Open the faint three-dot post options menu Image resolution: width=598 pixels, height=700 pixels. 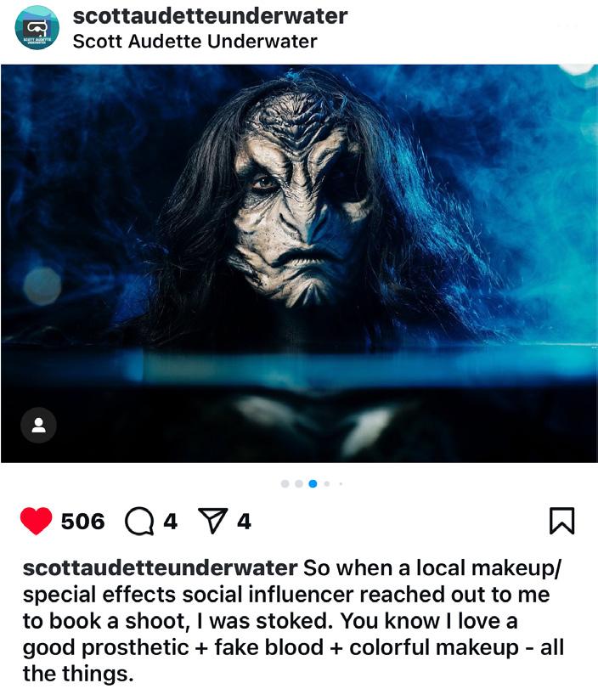point(567,25)
